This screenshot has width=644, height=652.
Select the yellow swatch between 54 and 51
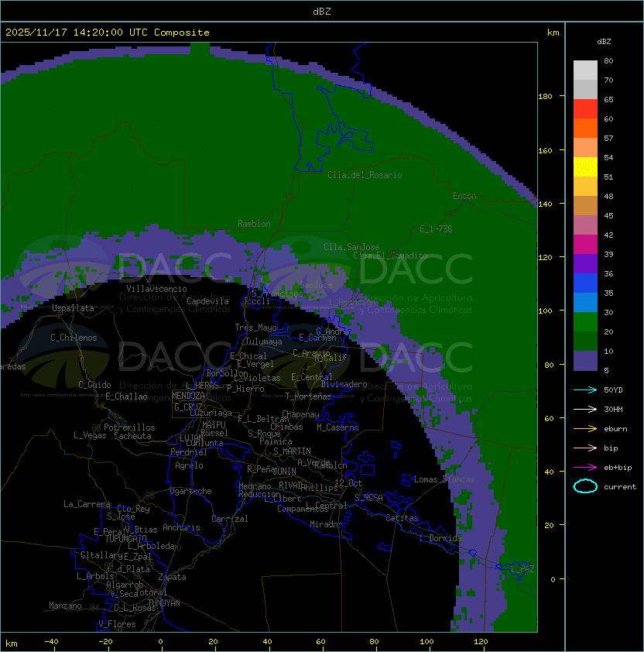click(585, 166)
